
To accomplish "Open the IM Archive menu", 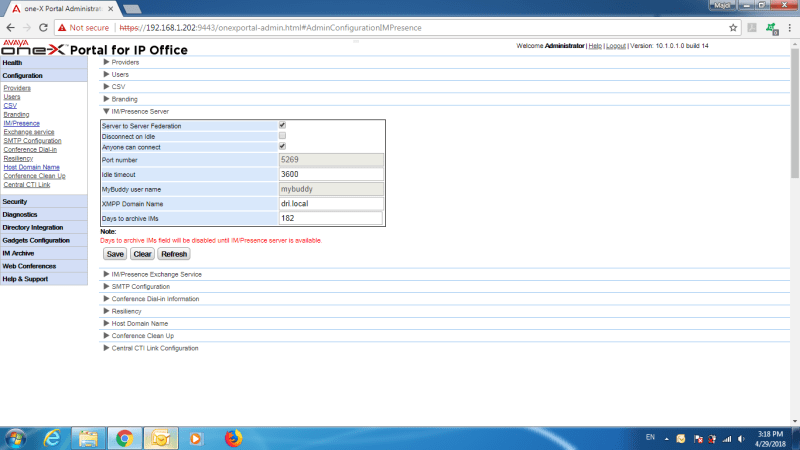I will [x=43, y=254].
